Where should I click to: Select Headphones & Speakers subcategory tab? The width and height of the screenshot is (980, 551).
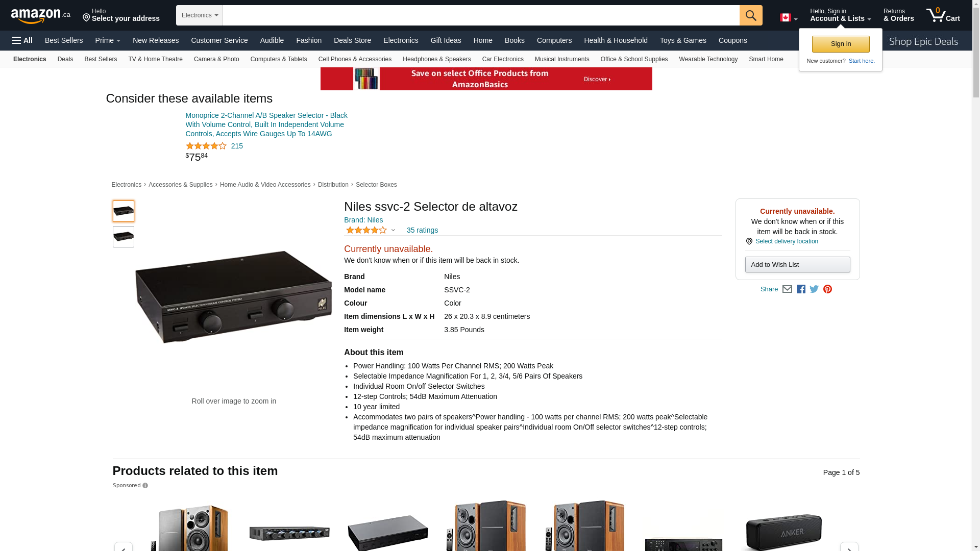coord(436,59)
